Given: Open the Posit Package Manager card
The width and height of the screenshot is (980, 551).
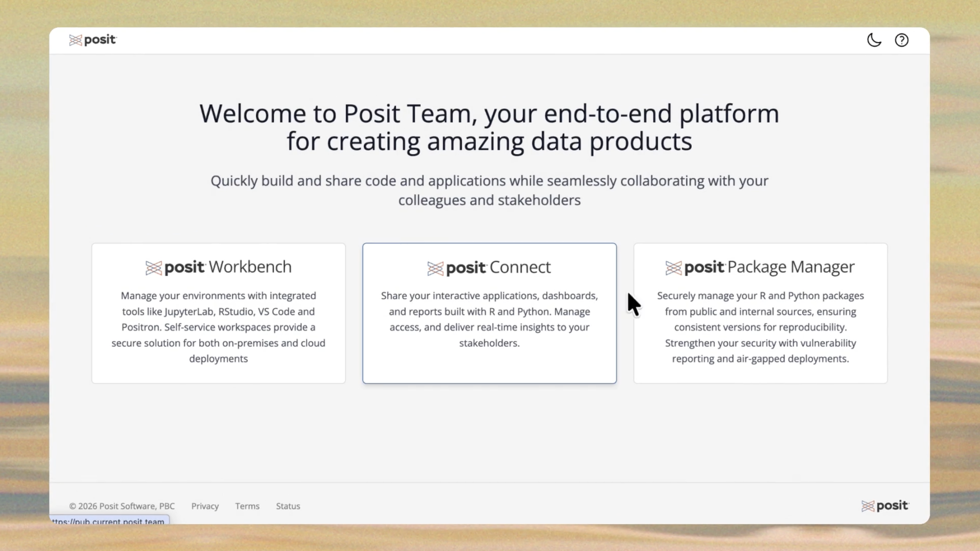Looking at the screenshot, I should point(760,313).
